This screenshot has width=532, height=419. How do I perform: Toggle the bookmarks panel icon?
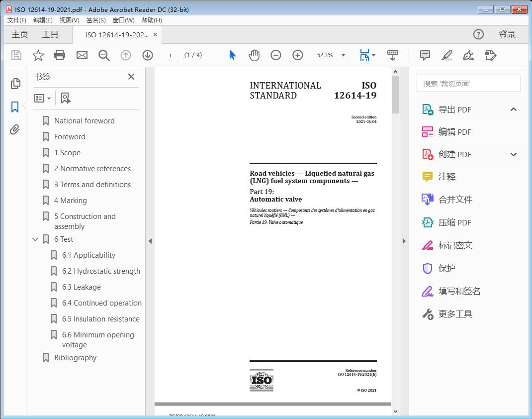pos(15,106)
